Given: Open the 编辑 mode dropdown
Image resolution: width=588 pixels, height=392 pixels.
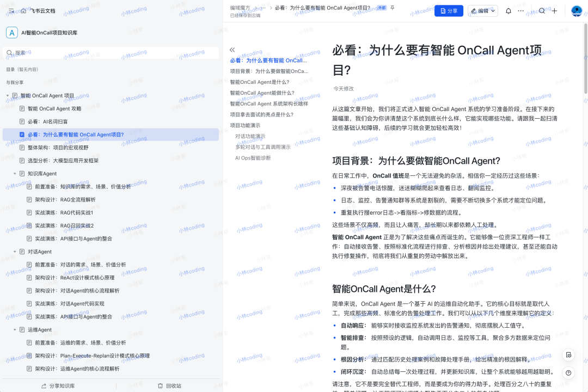Looking at the screenshot, I should (x=482, y=11).
